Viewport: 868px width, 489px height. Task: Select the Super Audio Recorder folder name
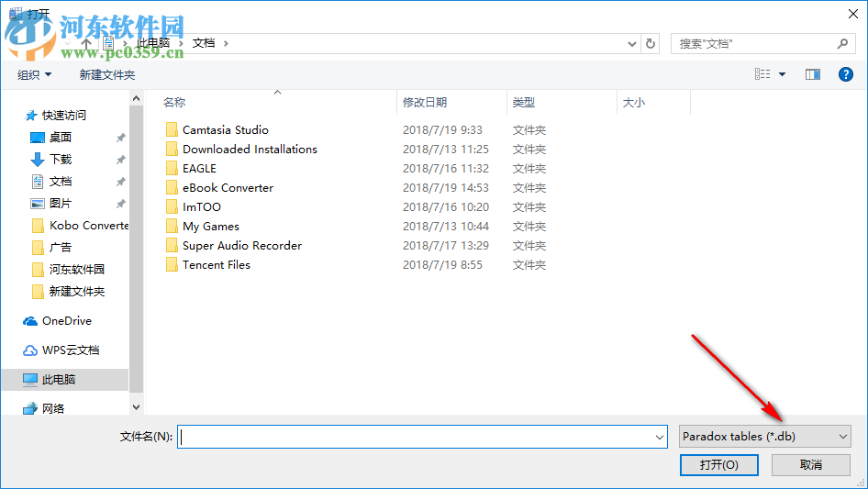coord(242,245)
